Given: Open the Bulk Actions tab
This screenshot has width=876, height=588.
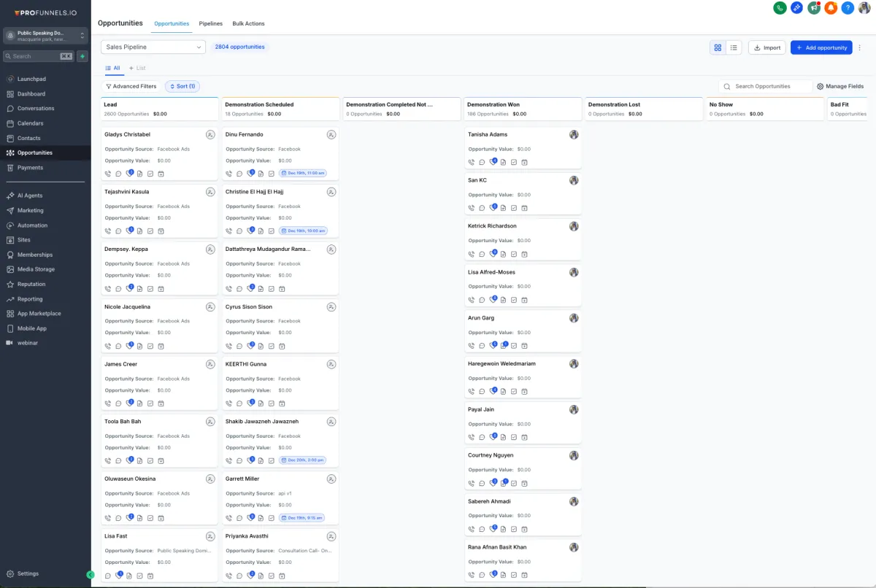Looking at the screenshot, I should tap(248, 23).
